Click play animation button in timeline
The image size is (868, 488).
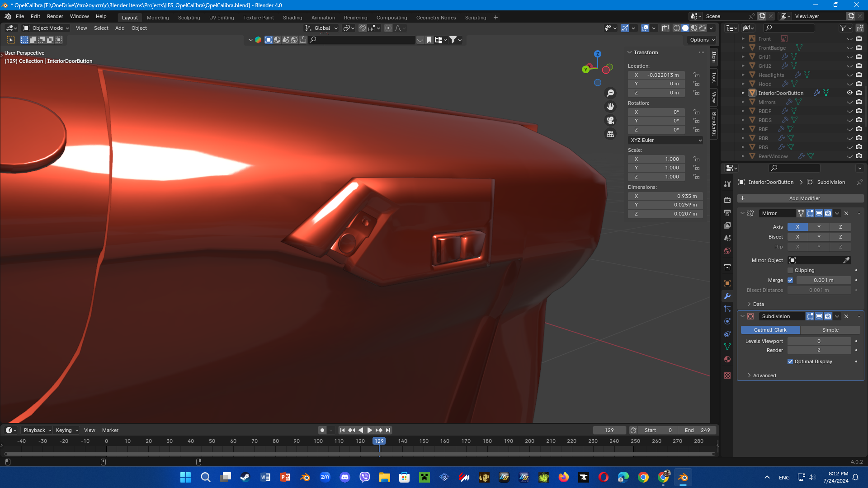point(369,430)
